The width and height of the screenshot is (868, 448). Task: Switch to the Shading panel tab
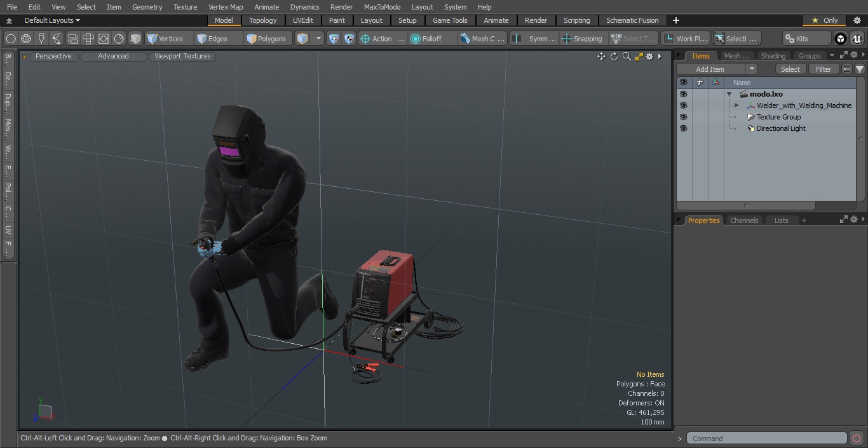pyautogui.click(x=773, y=56)
